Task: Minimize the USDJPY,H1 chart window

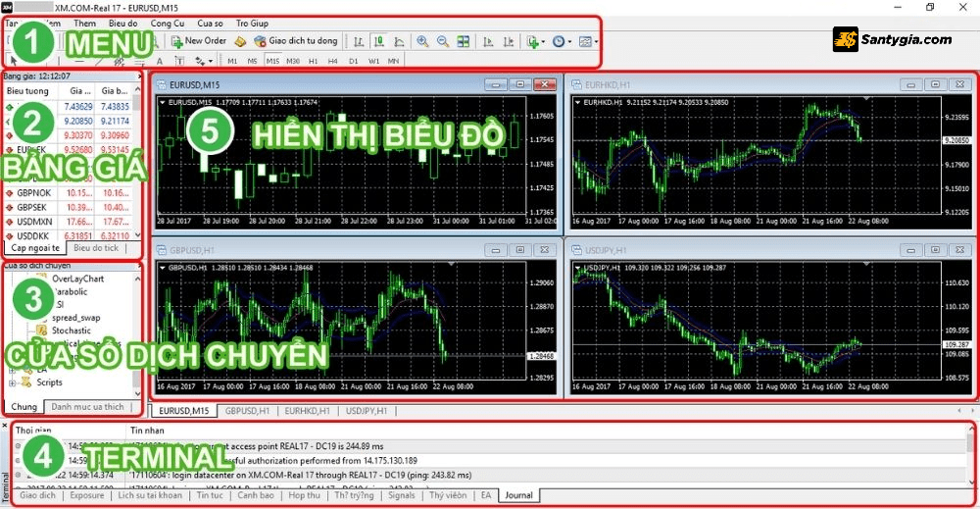Action: coord(910,250)
